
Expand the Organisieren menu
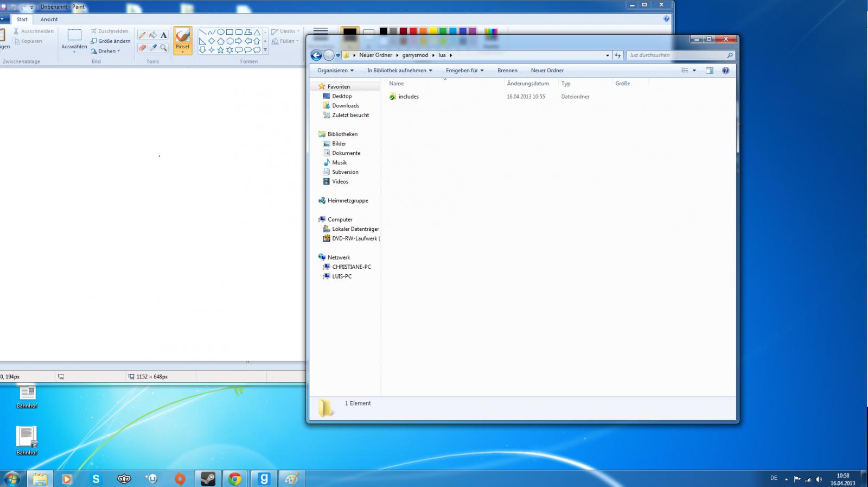335,71
